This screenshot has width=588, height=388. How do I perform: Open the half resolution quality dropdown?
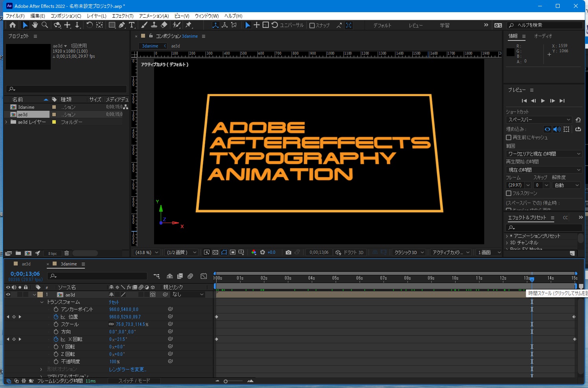(x=181, y=253)
